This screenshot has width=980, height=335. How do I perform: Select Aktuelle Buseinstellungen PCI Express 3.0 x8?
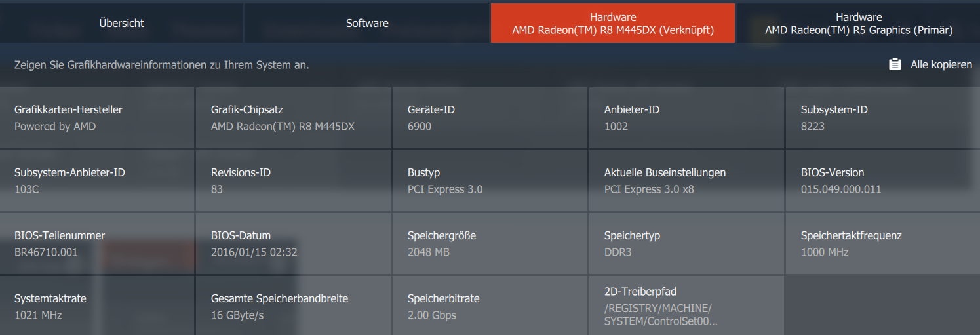[x=649, y=189]
